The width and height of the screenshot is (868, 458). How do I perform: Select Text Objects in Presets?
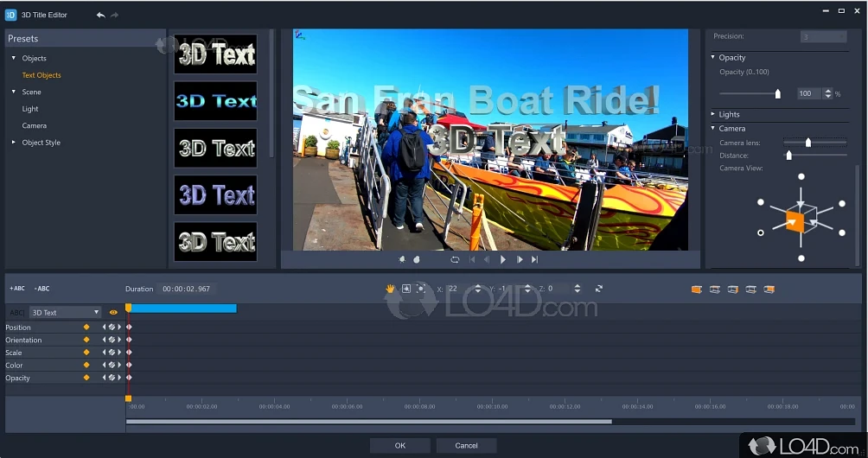(41, 75)
